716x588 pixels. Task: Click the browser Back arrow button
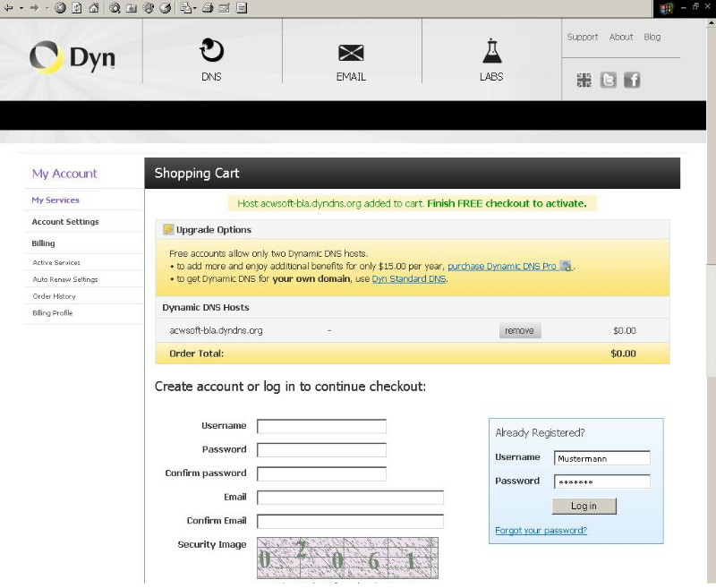coord(8,8)
